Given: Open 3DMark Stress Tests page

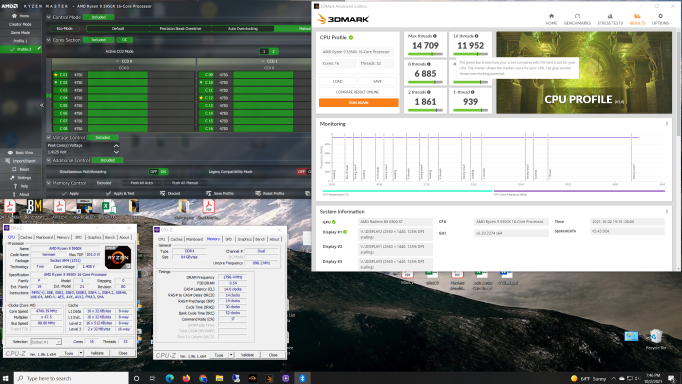Looking at the screenshot, I should point(610,19).
